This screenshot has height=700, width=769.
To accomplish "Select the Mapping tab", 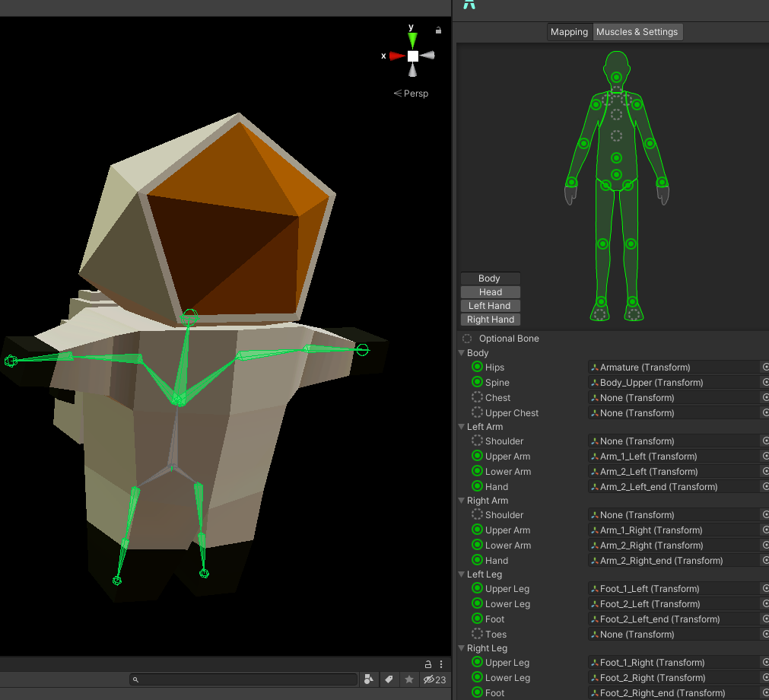I will (x=569, y=32).
